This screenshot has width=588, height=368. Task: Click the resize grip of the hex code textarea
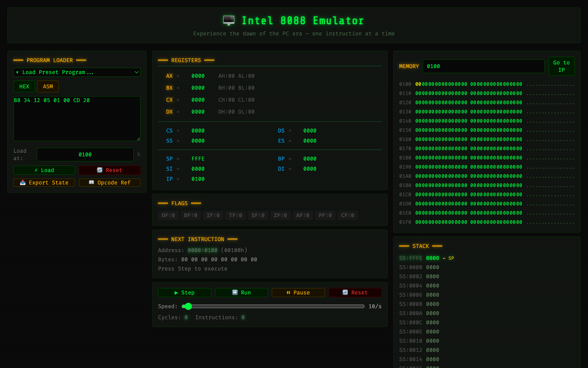138,139
